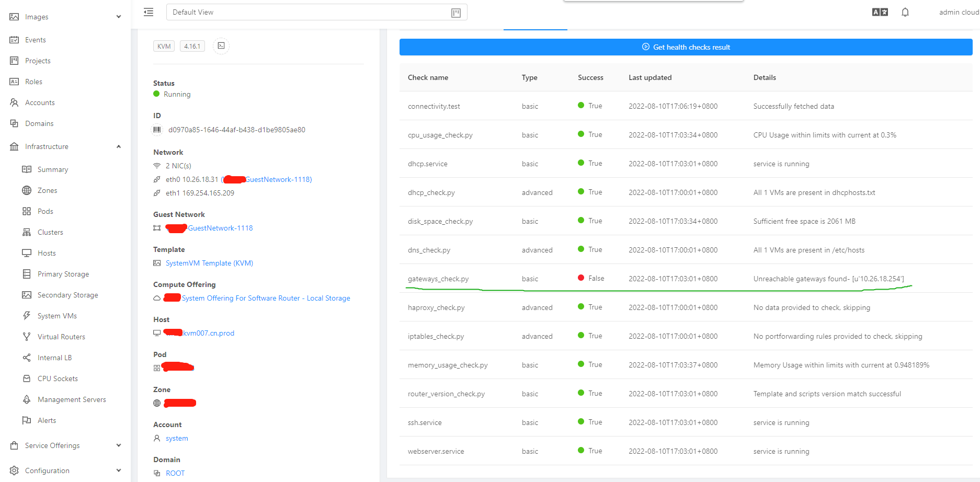980x482 pixels.
Task: Click the KVM hypervisor tag
Action: 164,46
